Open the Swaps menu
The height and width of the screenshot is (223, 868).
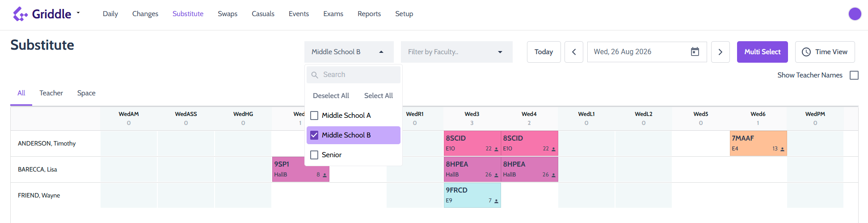click(x=228, y=14)
